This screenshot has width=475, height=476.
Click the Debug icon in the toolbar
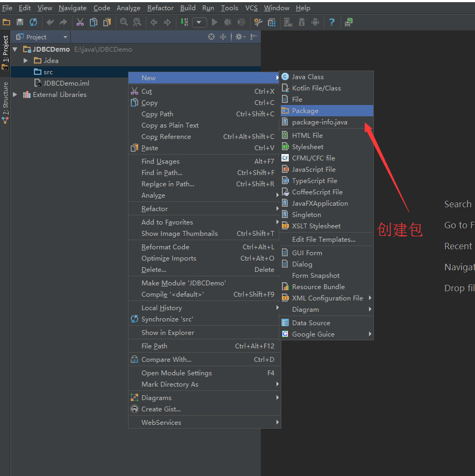pyautogui.click(x=228, y=22)
